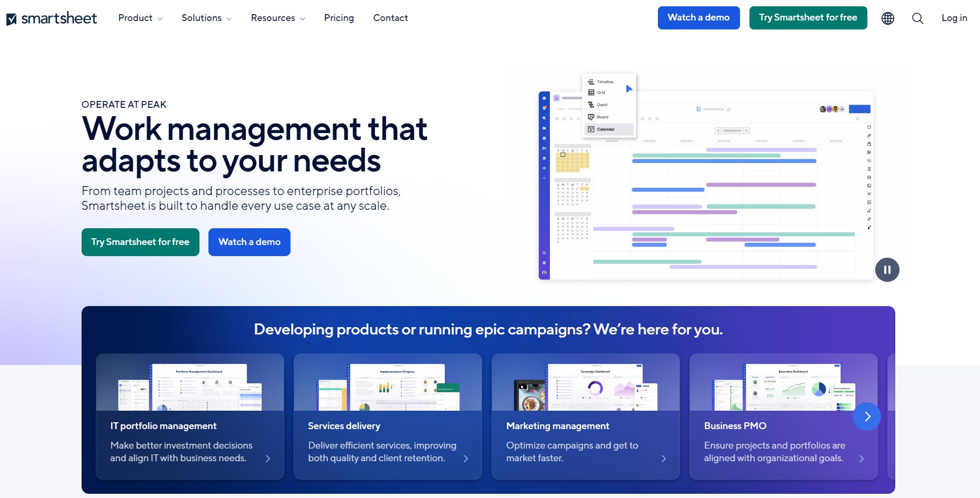The height and width of the screenshot is (498, 980).
Task: Click the 'Developing products or running epic campaigns' heading
Action: pyautogui.click(x=488, y=329)
